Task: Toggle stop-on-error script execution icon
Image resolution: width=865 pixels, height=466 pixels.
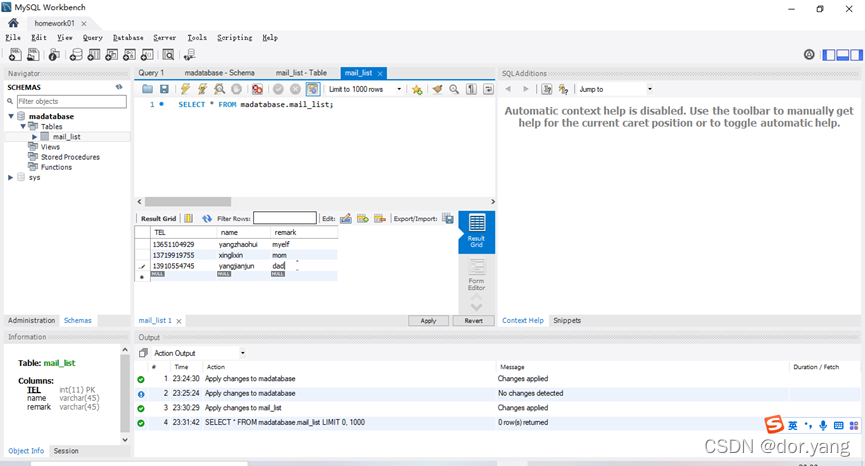Action: click(x=257, y=89)
